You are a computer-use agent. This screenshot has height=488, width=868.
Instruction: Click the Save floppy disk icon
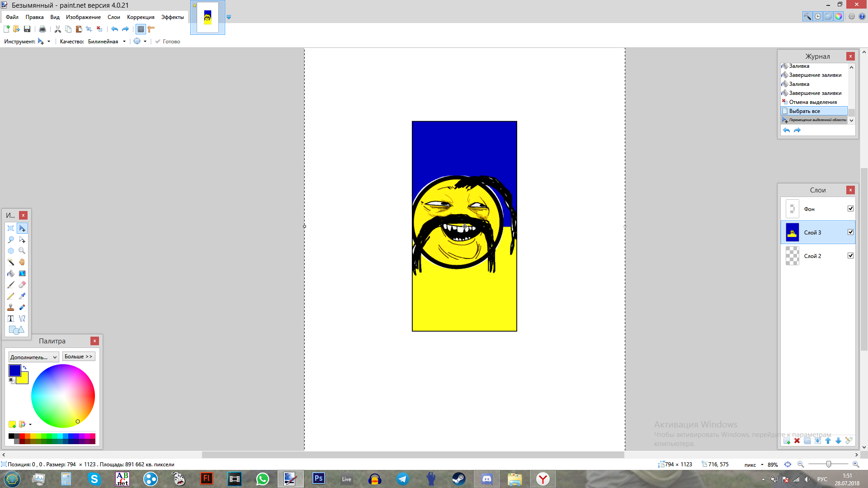(27, 29)
